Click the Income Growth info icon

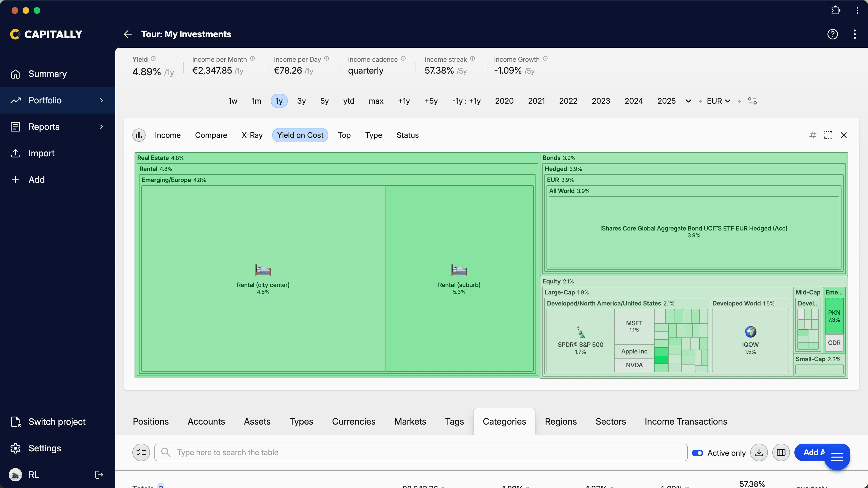coord(545,59)
